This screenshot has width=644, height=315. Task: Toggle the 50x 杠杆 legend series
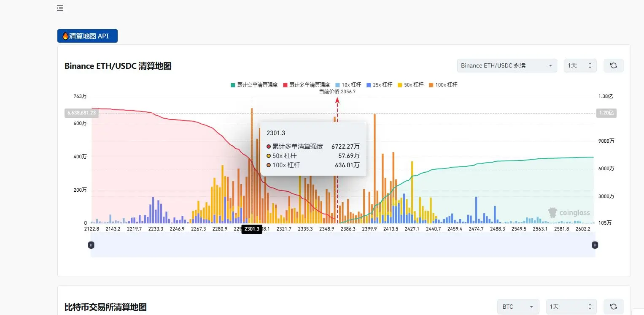(410, 85)
